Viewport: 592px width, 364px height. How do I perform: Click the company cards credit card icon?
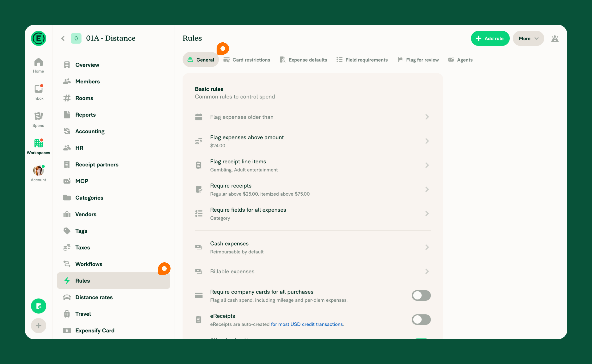[199, 295]
